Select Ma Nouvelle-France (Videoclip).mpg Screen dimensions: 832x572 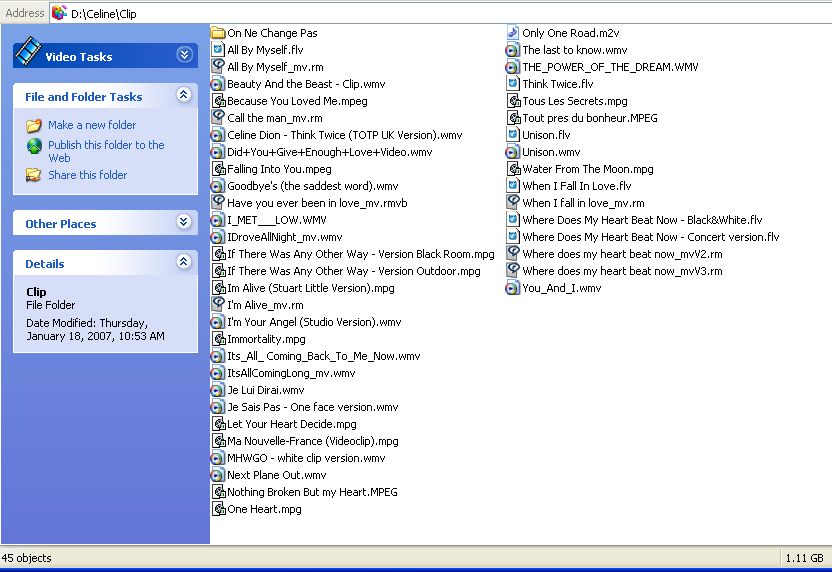pos(313,441)
